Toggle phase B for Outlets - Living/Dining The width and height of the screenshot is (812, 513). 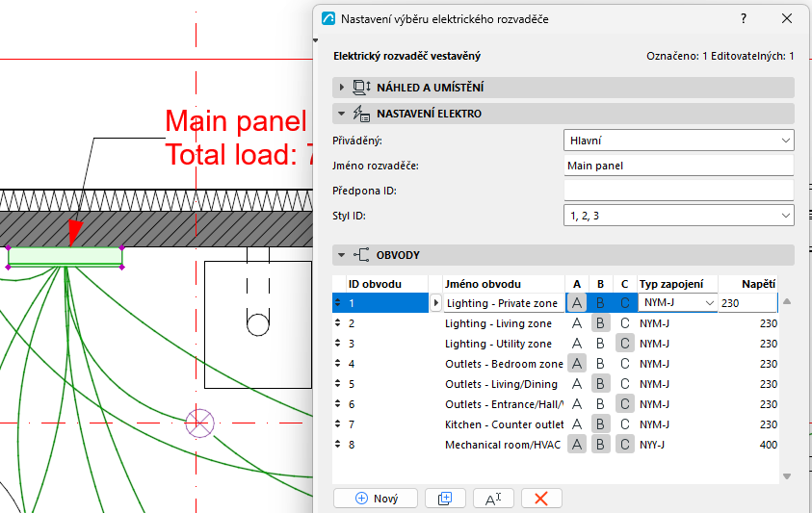pyautogui.click(x=600, y=384)
